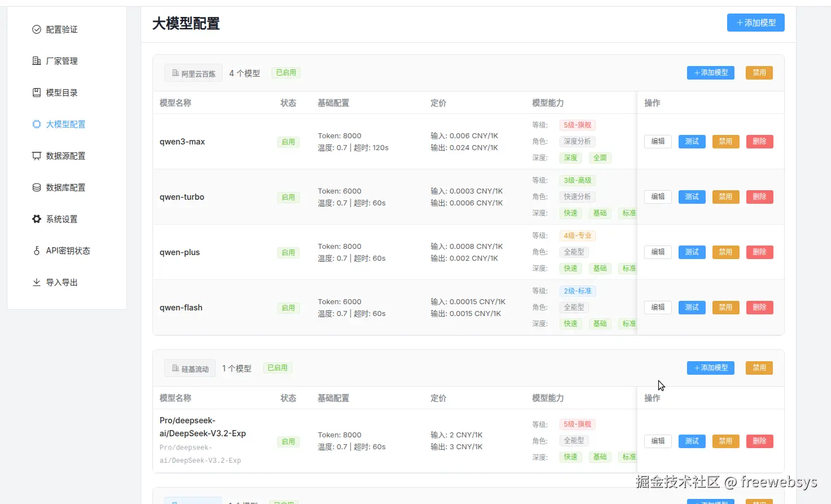This screenshot has width=831, height=504.
Task: Edit the qwen-plus model
Action: click(658, 252)
